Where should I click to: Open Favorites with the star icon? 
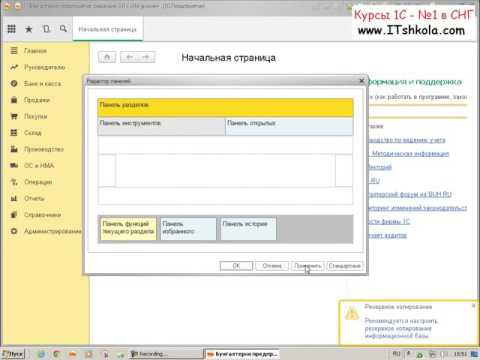tap(29, 29)
